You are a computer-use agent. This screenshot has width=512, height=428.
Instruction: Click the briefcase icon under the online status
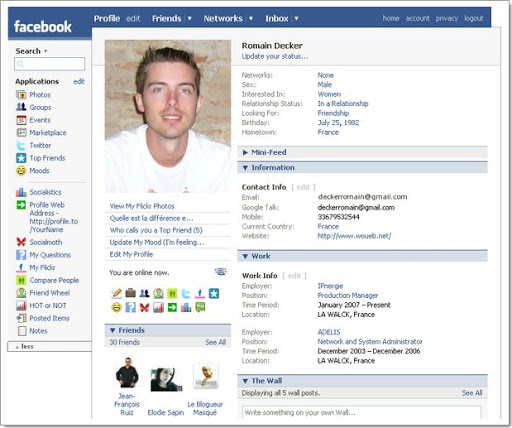click(130, 293)
